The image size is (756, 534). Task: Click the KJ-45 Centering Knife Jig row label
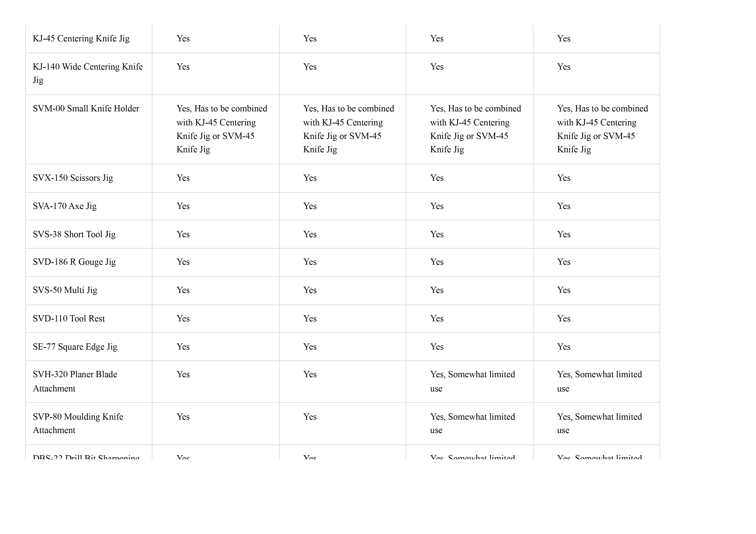81,39
